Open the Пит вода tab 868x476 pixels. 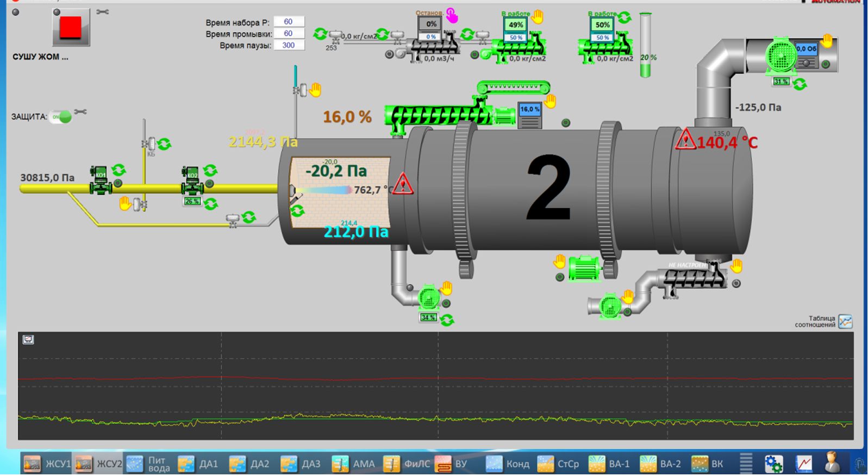tap(149, 464)
